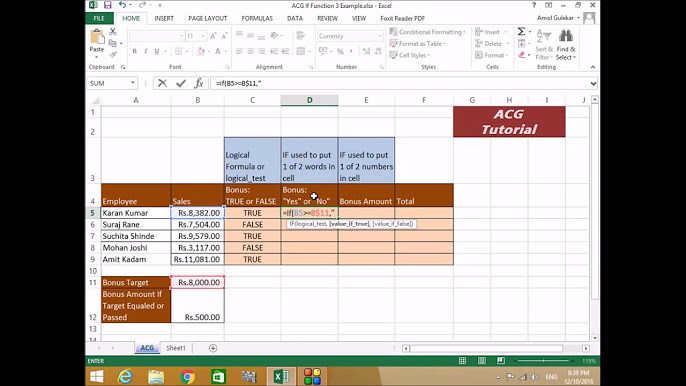Click the Save icon in quick access toolbar
This screenshot has width=686, height=386.
(x=108, y=5)
